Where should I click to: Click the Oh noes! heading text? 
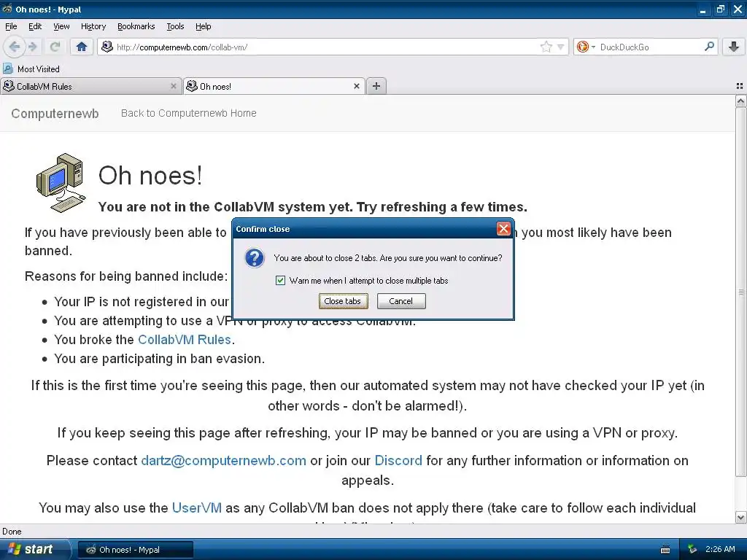150,175
